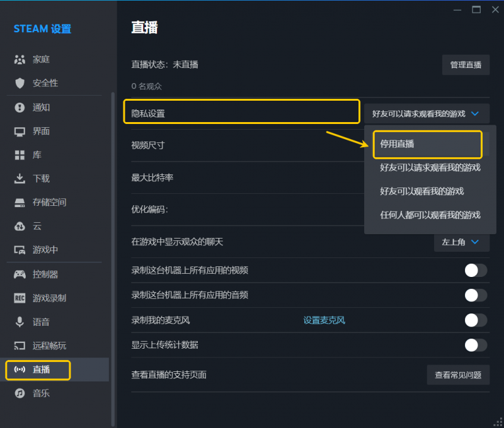Switch to the 游戏中 settings tab
Image resolution: width=504 pixels, height=428 pixels.
55,250
